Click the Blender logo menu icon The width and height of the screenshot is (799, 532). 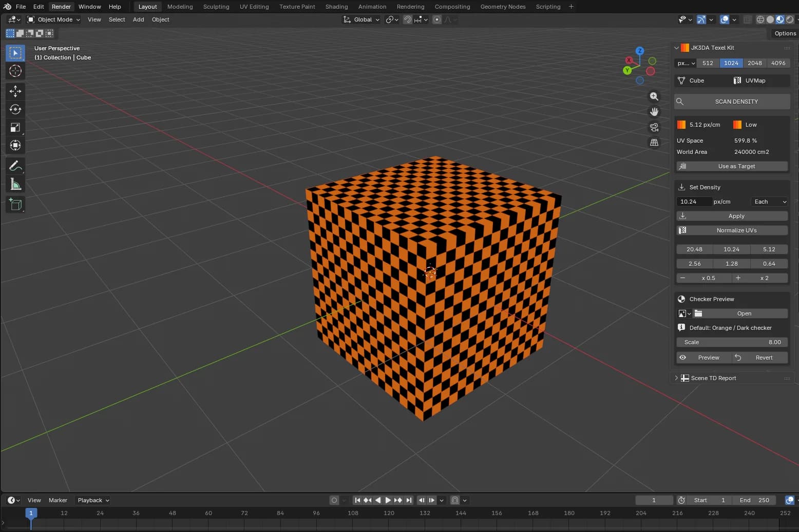tap(7, 7)
